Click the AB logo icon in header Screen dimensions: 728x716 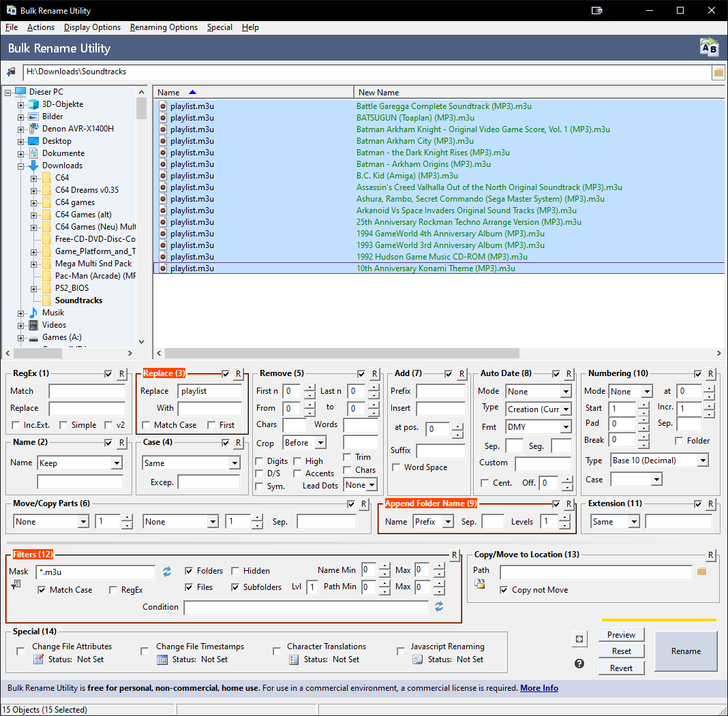click(709, 48)
